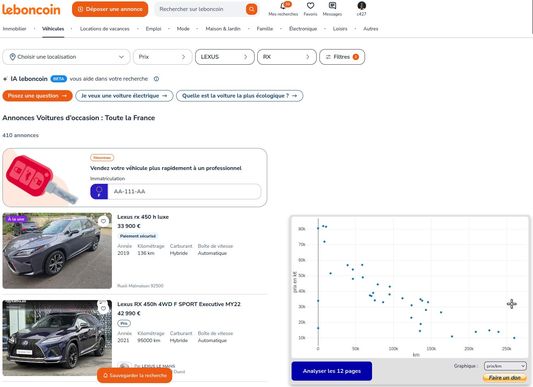Favorite the Lexus RX 450h F SPORT listing

pos(103,308)
